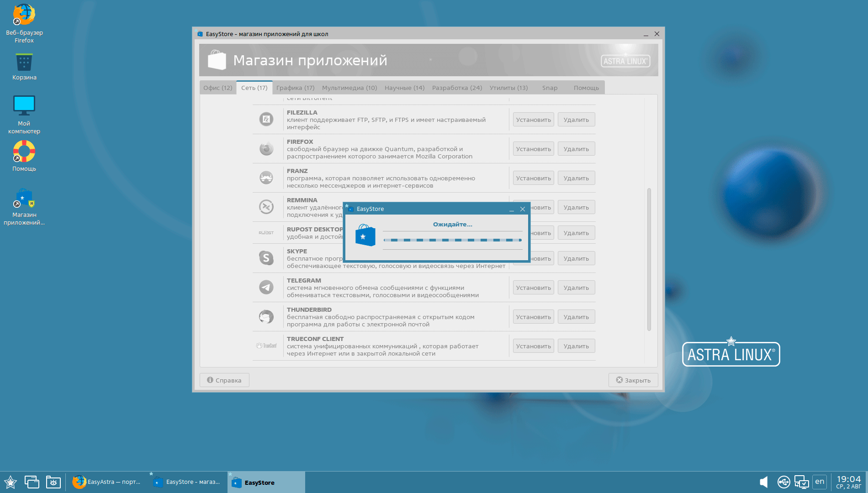Select the Сеть (17) tab

click(254, 88)
